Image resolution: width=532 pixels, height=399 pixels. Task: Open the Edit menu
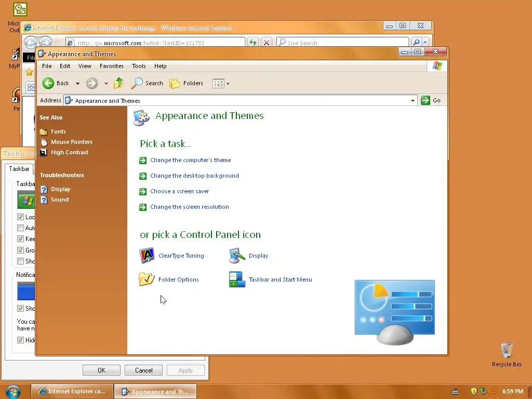(x=65, y=66)
